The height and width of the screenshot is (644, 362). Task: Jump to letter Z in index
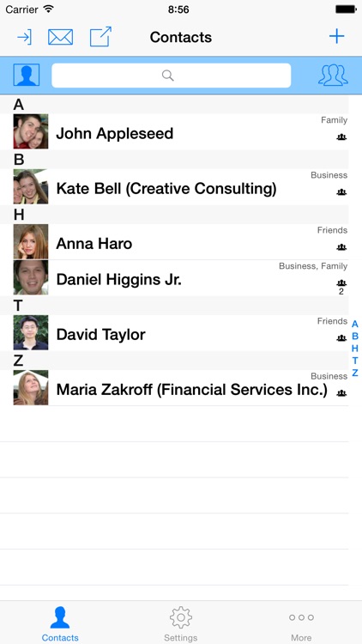pos(355,373)
